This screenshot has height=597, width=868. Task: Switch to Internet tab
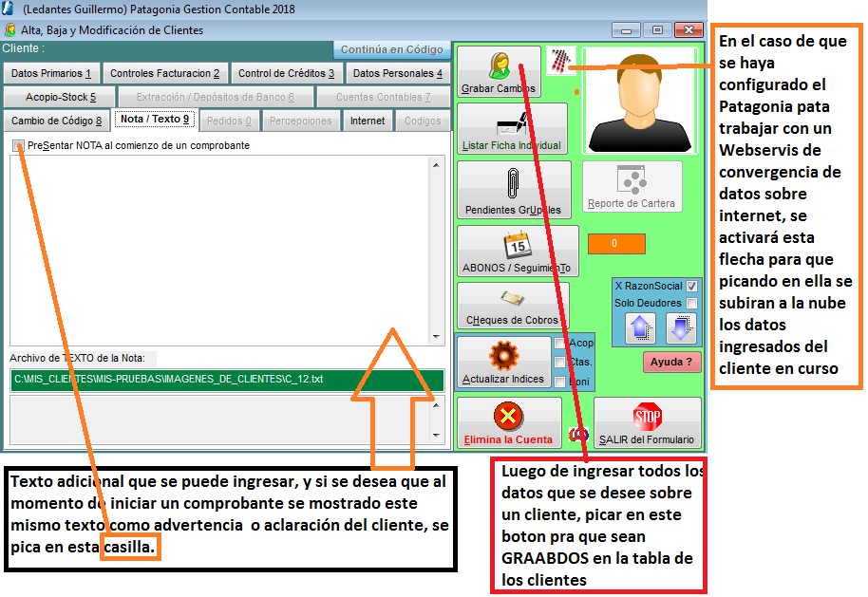tap(368, 121)
